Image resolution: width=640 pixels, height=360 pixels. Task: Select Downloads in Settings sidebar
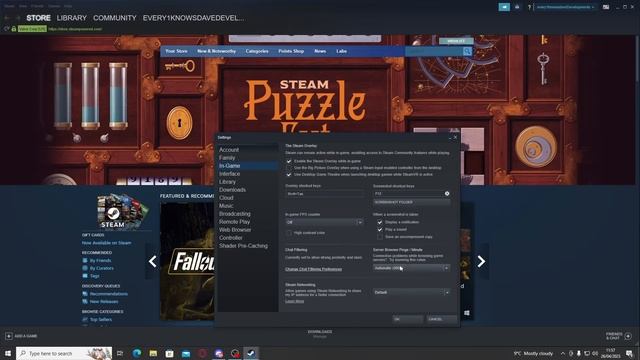[x=232, y=190]
